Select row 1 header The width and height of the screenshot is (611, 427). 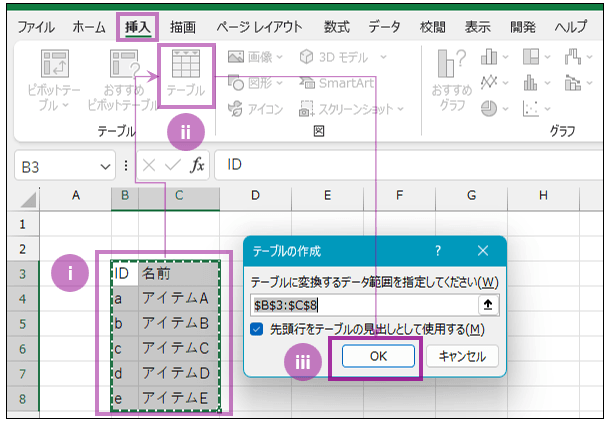(x=23, y=224)
